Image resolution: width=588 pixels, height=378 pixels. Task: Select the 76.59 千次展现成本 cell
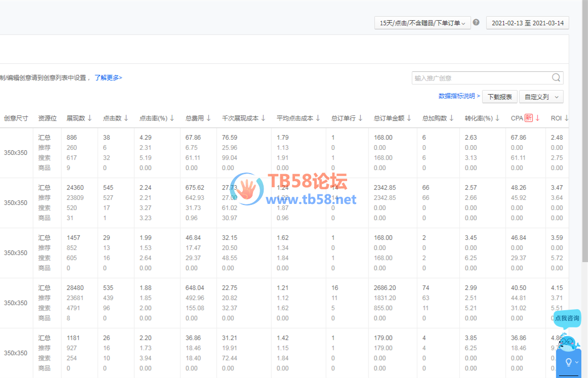tap(230, 138)
